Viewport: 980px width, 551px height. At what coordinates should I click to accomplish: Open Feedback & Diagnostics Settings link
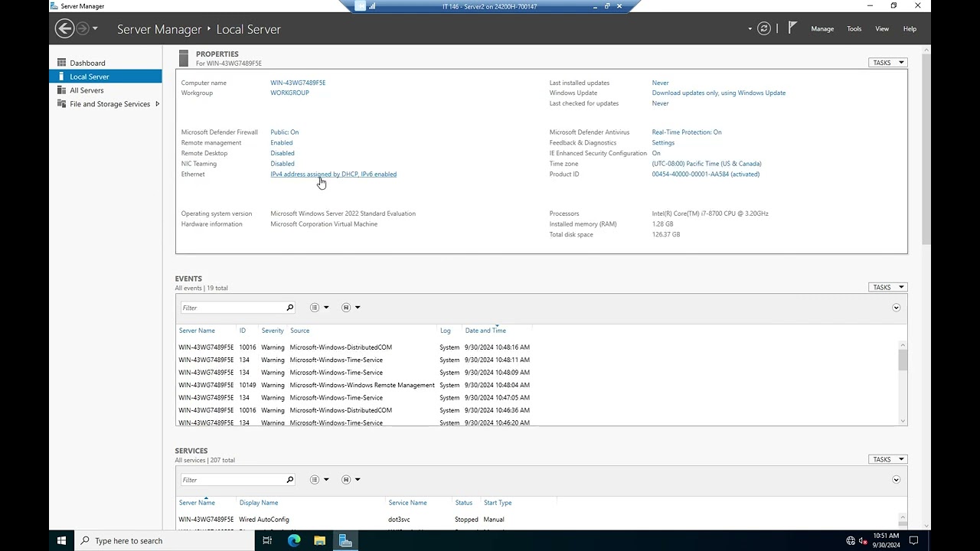(663, 142)
